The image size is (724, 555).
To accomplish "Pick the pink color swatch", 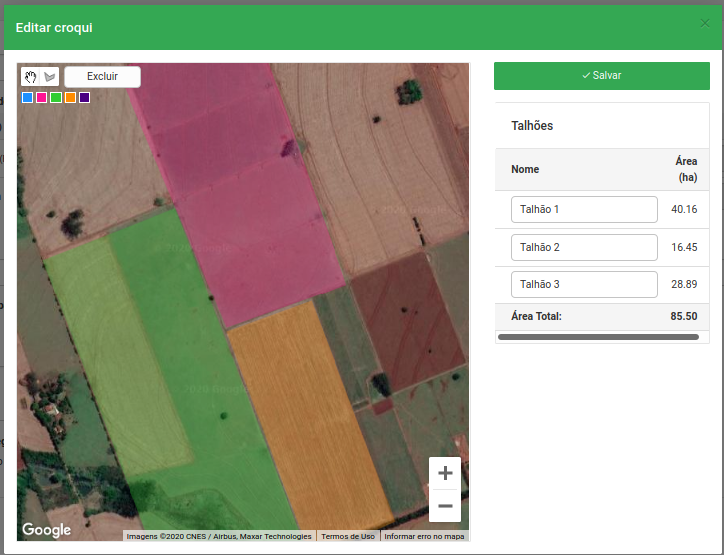I will point(42,97).
